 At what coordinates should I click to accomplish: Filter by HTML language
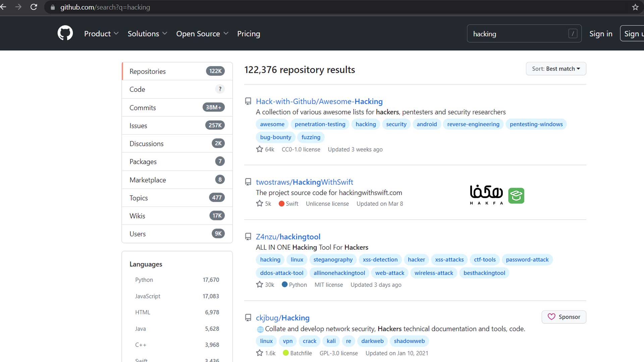[x=177, y=312]
